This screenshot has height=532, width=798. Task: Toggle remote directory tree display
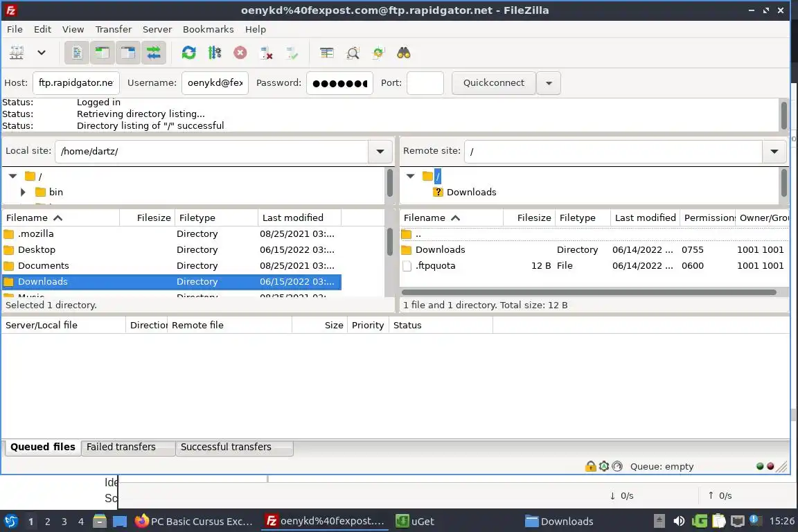pyautogui.click(x=127, y=53)
